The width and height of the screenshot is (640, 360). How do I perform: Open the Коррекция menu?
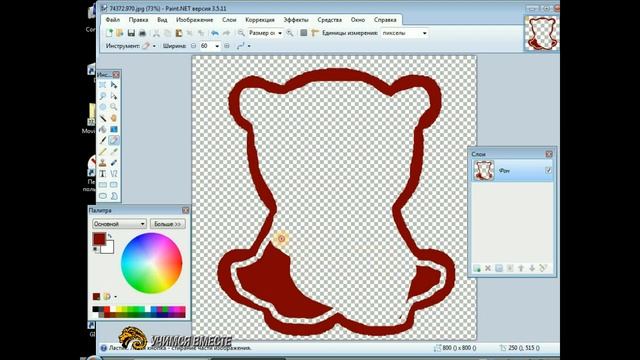(x=260, y=20)
